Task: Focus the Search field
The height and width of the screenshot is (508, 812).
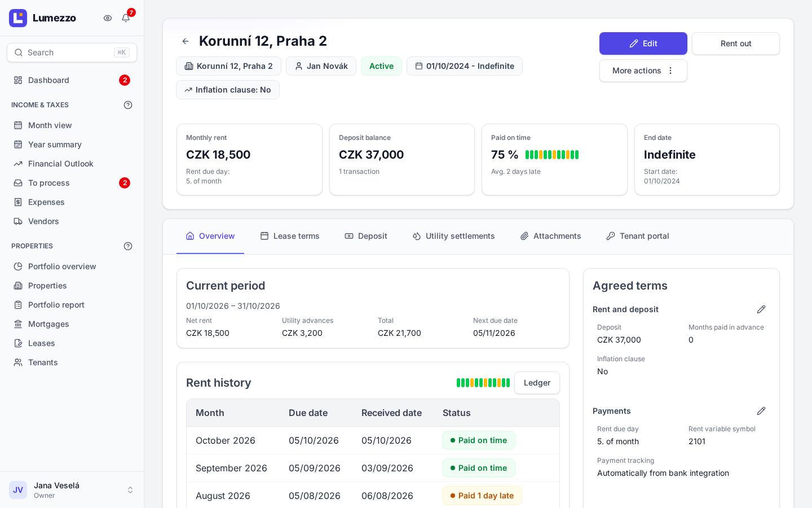Action: point(72,52)
